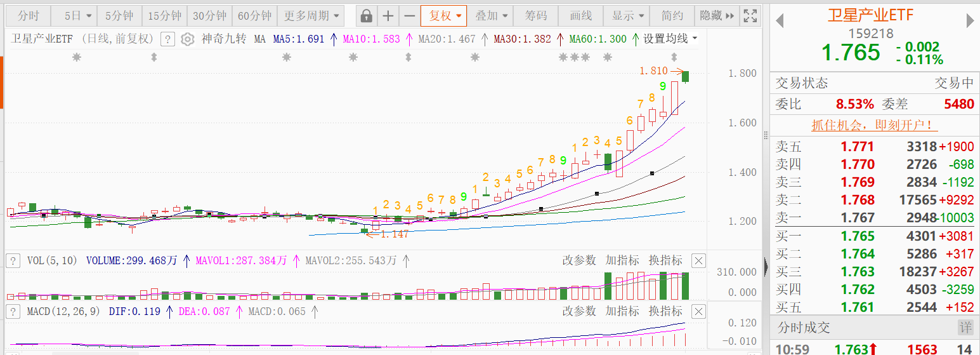Zoom out chart with minus icon
The height and width of the screenshot is (355, 980).
point(410,16)
